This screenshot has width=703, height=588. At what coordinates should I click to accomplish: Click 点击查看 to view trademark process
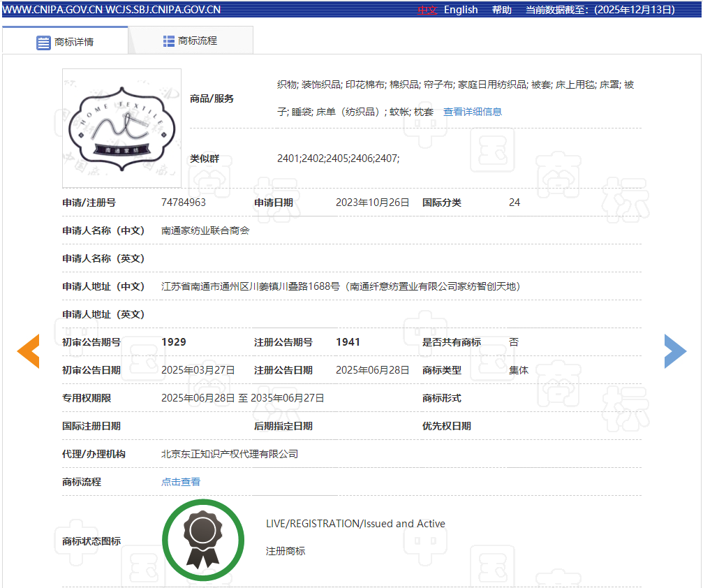(181, 482)
